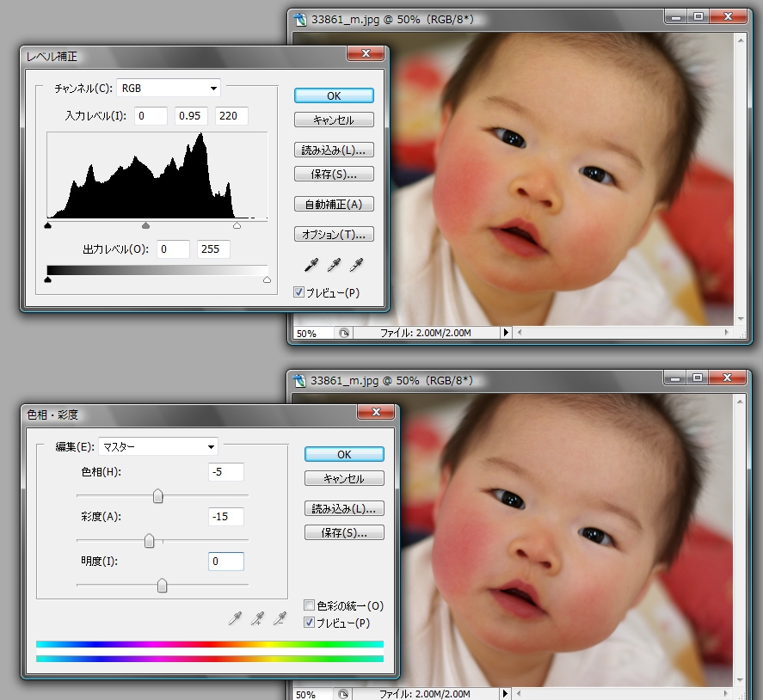The height and width of the screenshot is (700, 763).
Task: Open status bar arrow menu in upper image window
Action: click(506, 333)
